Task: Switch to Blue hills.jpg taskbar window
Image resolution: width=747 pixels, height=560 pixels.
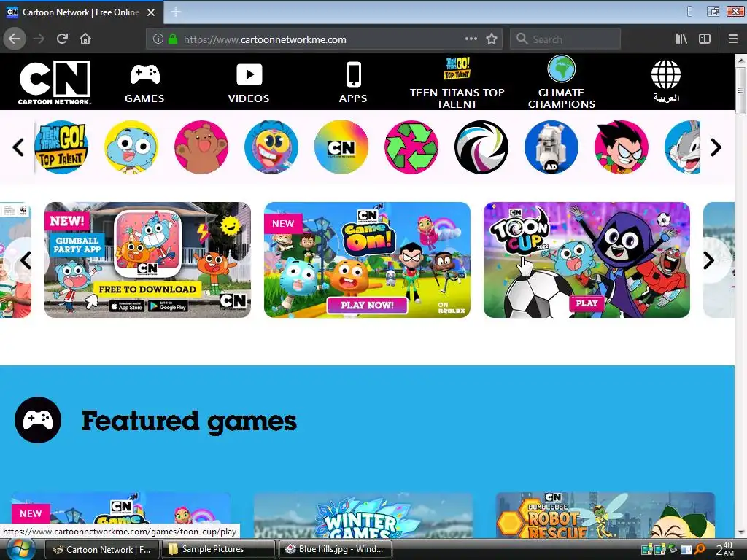Action: coord(336,549)
